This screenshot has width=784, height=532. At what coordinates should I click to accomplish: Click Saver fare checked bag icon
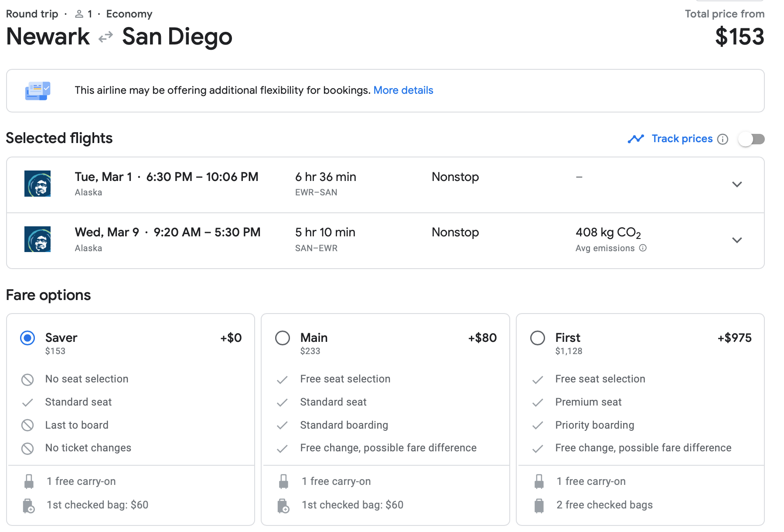click(28, 505)
